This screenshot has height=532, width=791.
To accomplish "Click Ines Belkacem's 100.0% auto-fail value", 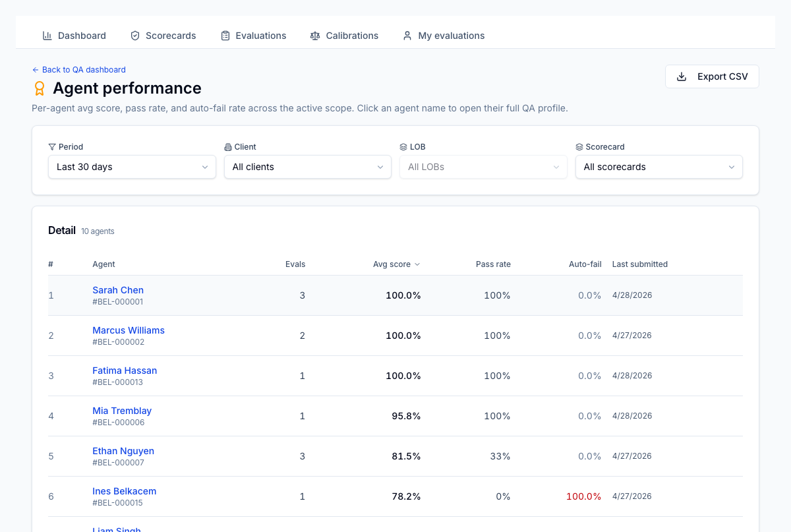I will pos(584,496).
